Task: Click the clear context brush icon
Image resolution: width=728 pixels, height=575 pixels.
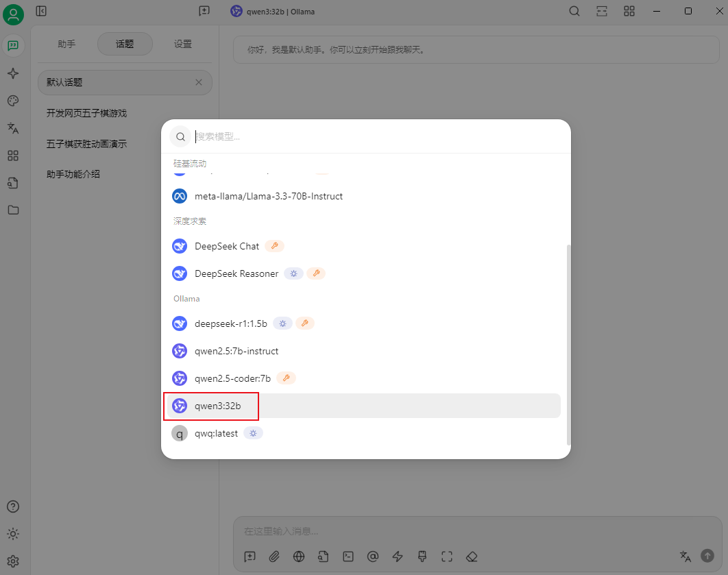Action: pyautogui.click(x=422, y=556)
